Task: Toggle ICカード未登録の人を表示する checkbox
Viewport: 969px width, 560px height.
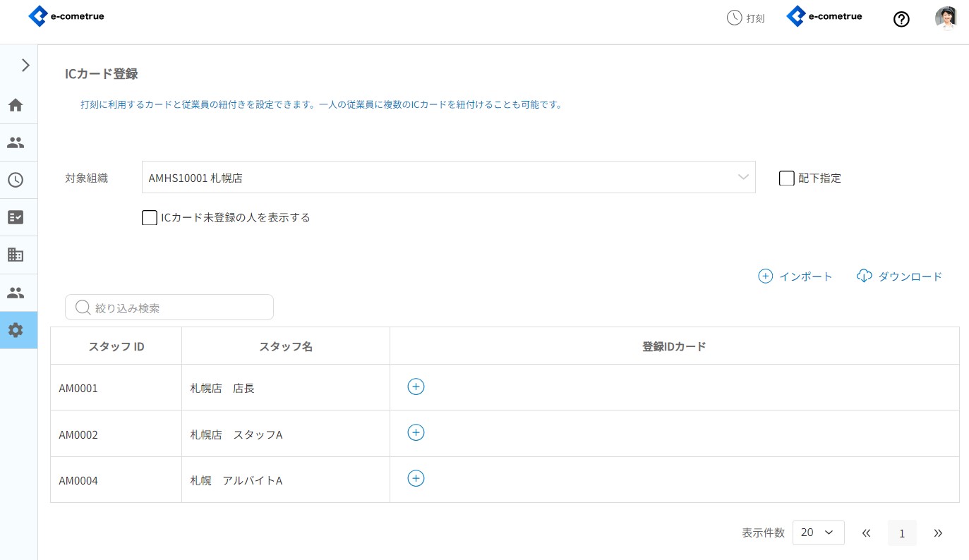Action: (x=149, y=218)
